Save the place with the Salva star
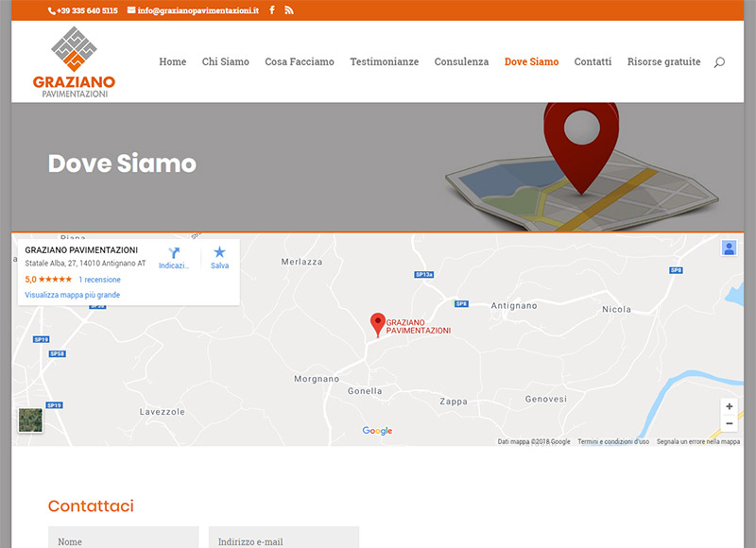756x548 pixels. [x=219, y=258]
